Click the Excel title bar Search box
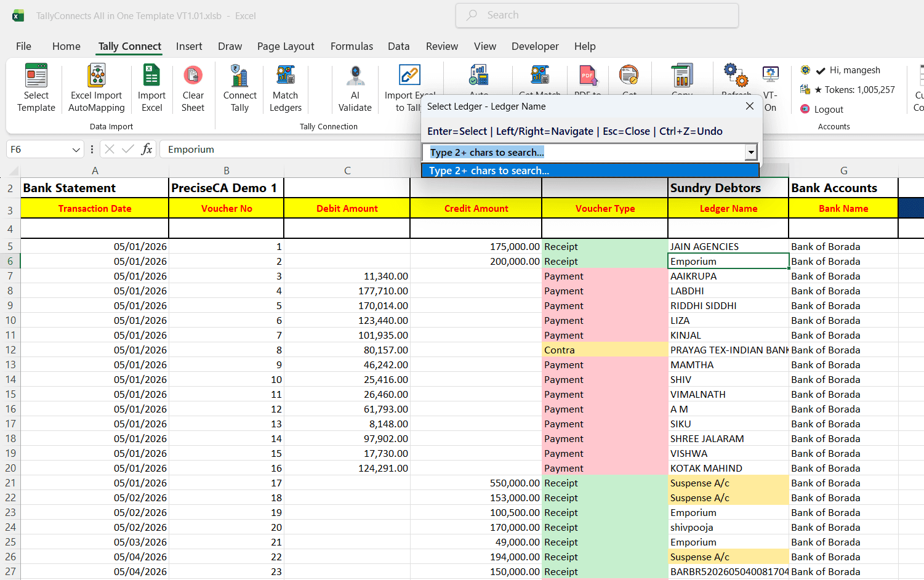 597,15
